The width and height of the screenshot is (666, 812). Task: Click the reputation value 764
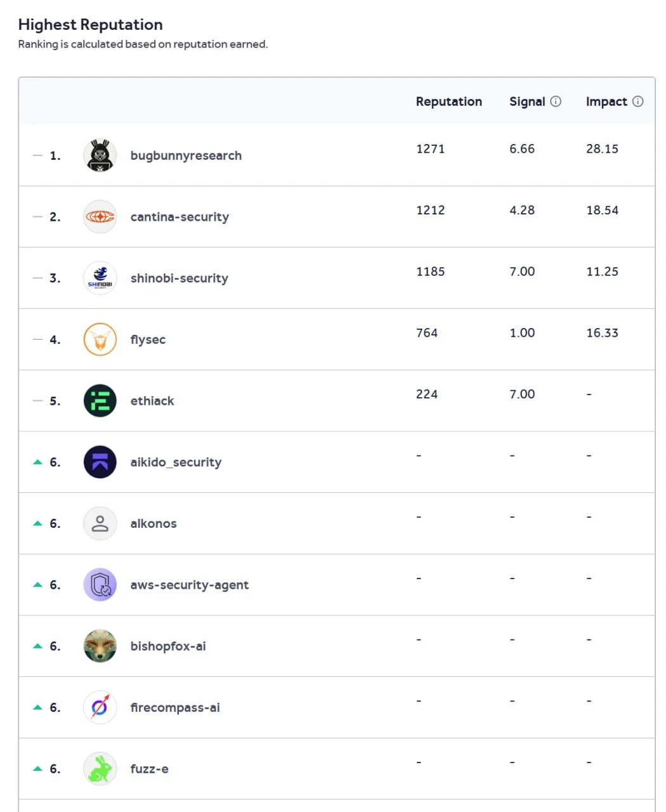point(427,332)
